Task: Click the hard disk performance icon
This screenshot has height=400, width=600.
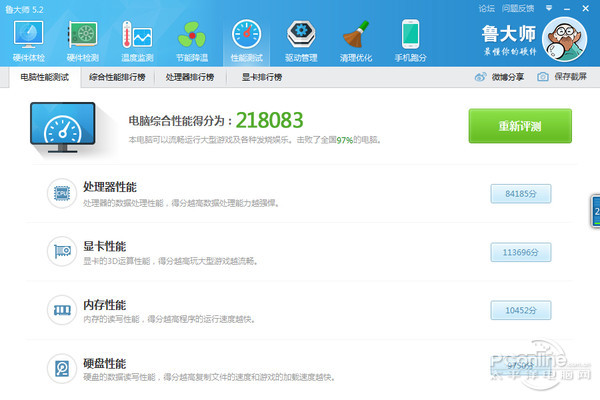Action: coord(62,369)
